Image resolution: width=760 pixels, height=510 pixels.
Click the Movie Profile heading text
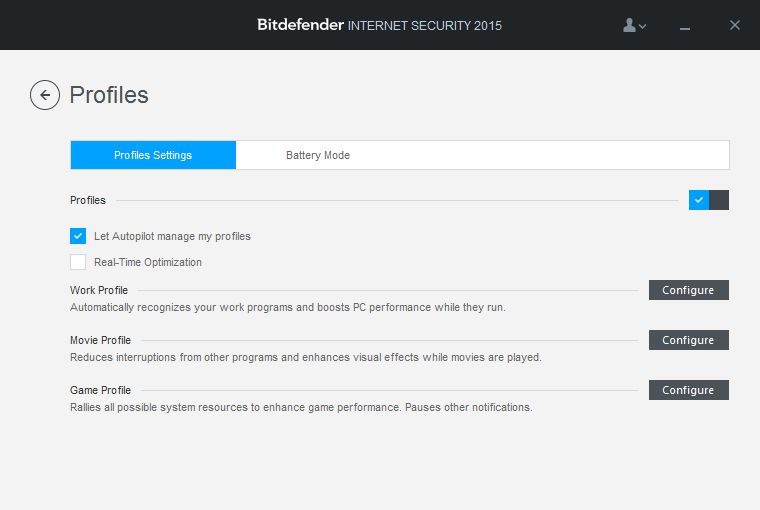pos(100,340)
